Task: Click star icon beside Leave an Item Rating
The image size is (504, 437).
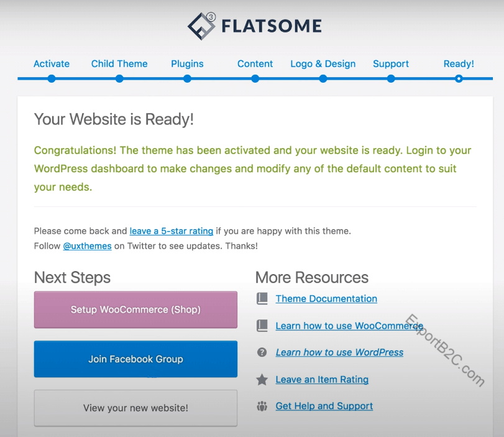Action: coord(262,379)
